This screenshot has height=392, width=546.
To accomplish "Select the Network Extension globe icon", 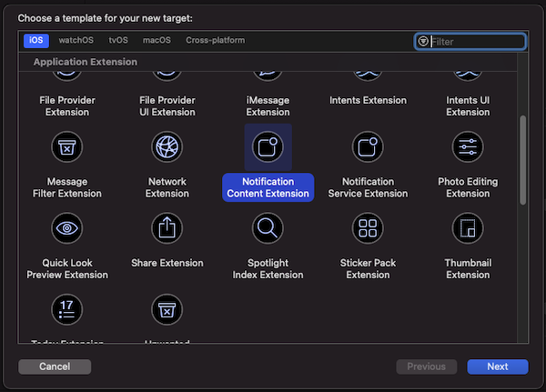I will click(x=167, y=147).
